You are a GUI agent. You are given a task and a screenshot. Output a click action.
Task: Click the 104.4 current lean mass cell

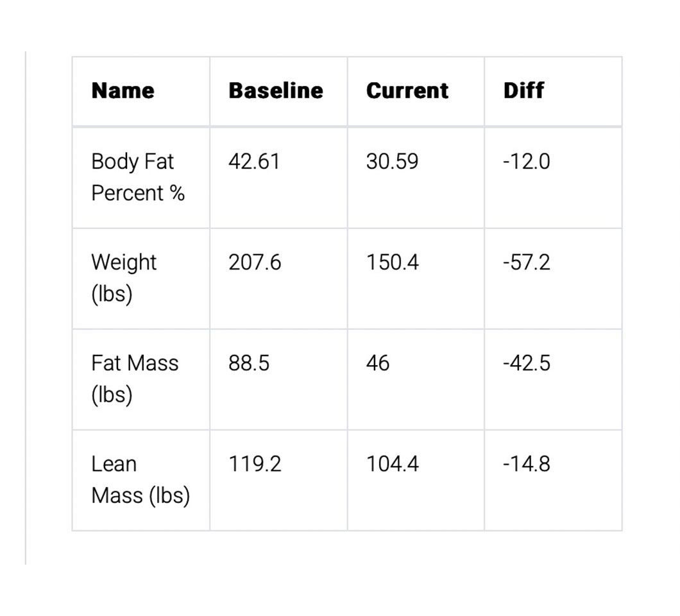point(393,464)
